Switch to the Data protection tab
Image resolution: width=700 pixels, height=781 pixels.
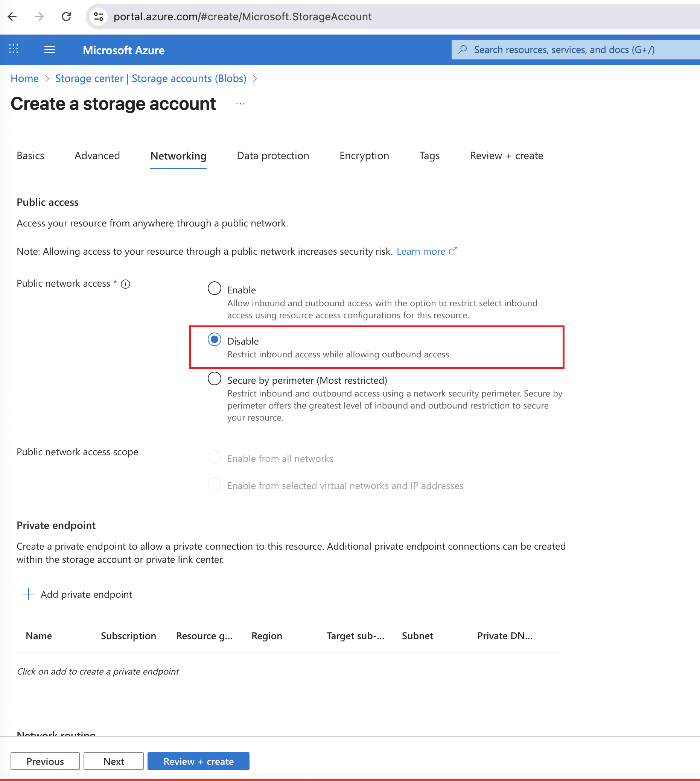[x=273, y=155]
